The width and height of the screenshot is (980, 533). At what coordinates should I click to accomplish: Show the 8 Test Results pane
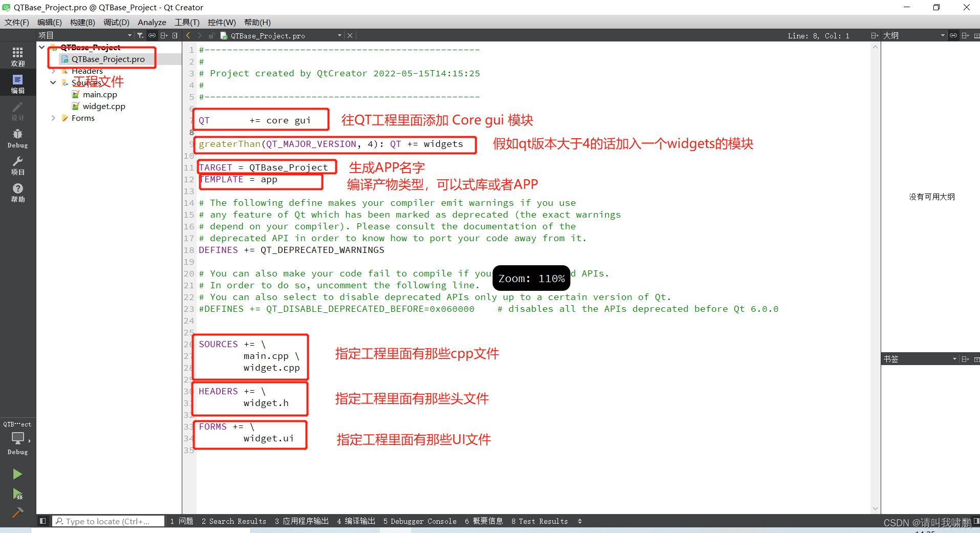[x=540, y=521]
